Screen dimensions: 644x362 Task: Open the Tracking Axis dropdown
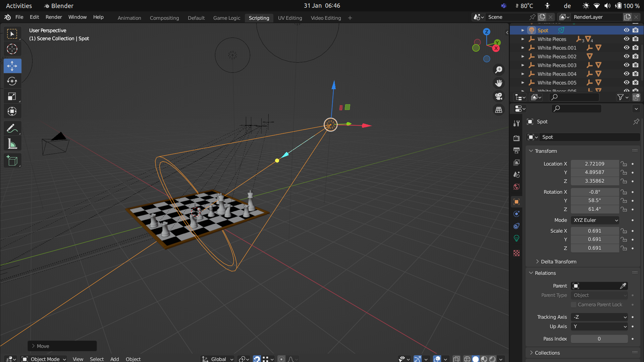tap(599, 317)
